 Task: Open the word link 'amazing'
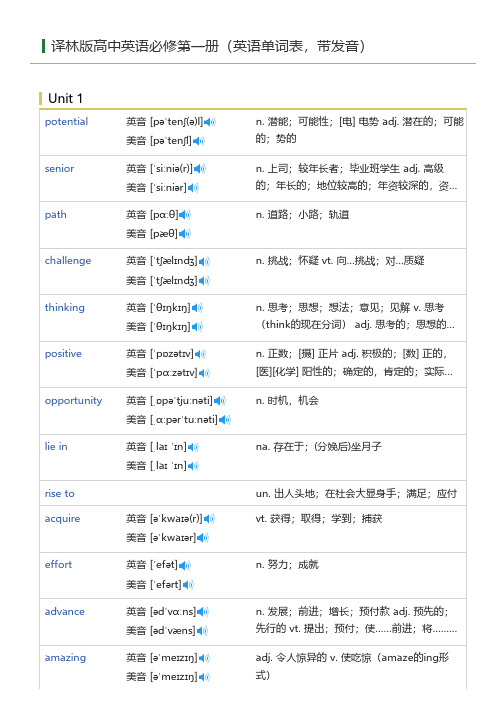point(65,658)
